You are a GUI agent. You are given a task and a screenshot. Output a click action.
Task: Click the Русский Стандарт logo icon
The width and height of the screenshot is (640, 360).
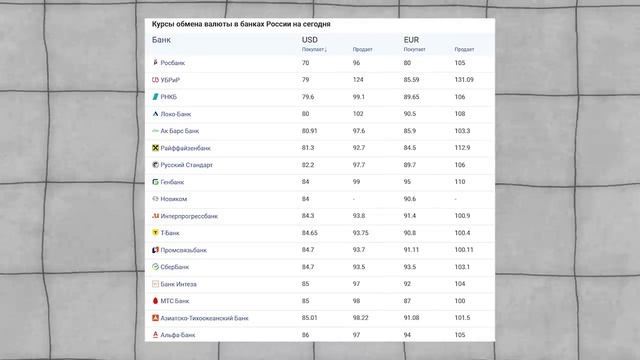[x=155, y=165]
